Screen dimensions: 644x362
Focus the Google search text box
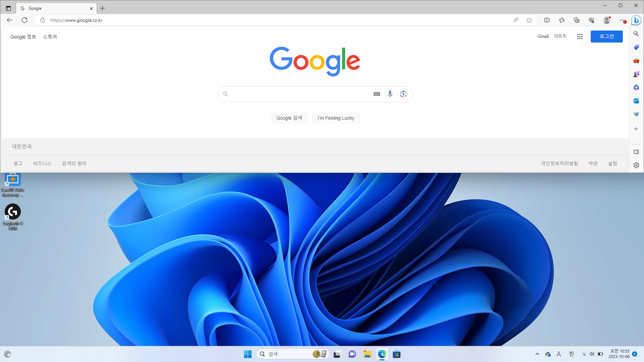tap(300, 94)
